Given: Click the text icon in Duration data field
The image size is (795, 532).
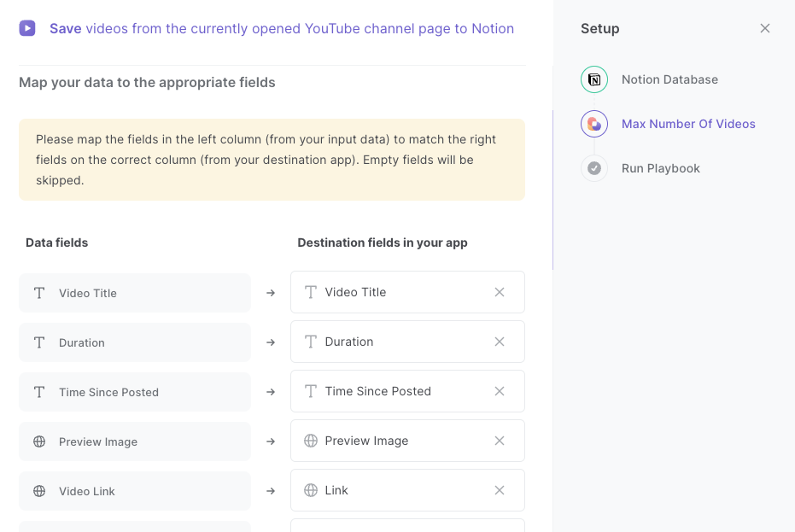Looking at the screenshot, I should pyautogui.click(x=39, y=342).
